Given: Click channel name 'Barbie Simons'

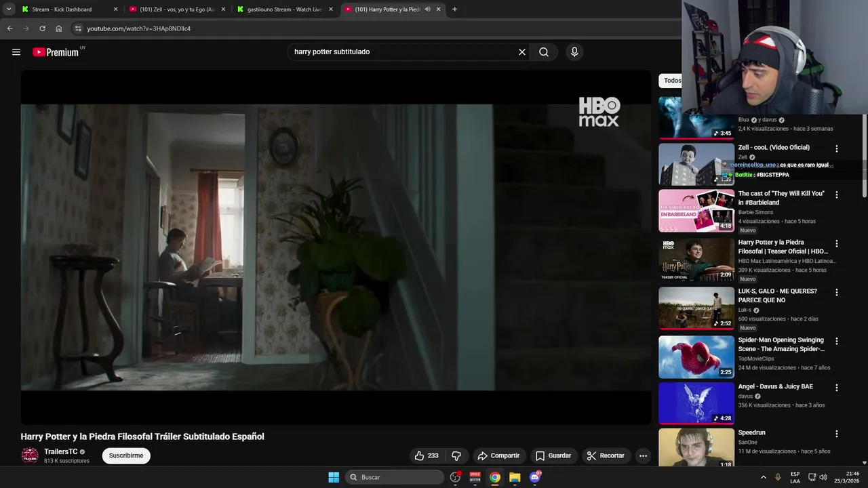Looking at the screenshot, I should (x=755, y=212).
